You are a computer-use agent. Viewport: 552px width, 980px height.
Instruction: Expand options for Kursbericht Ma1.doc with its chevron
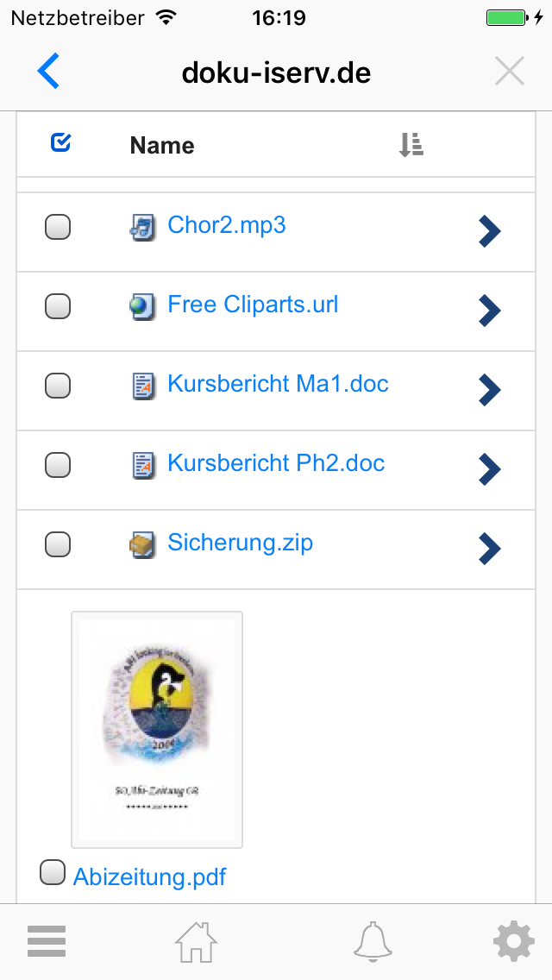pyautogui.click(x=489, y=390)
